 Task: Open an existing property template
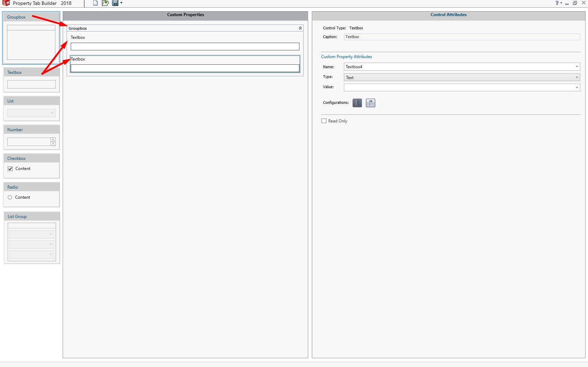105,3
